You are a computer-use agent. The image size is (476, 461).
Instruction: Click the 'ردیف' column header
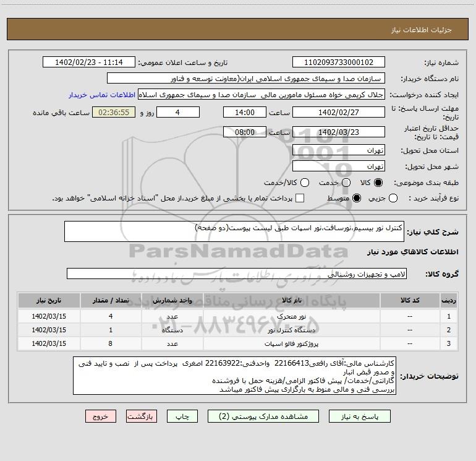click(449, 301)
